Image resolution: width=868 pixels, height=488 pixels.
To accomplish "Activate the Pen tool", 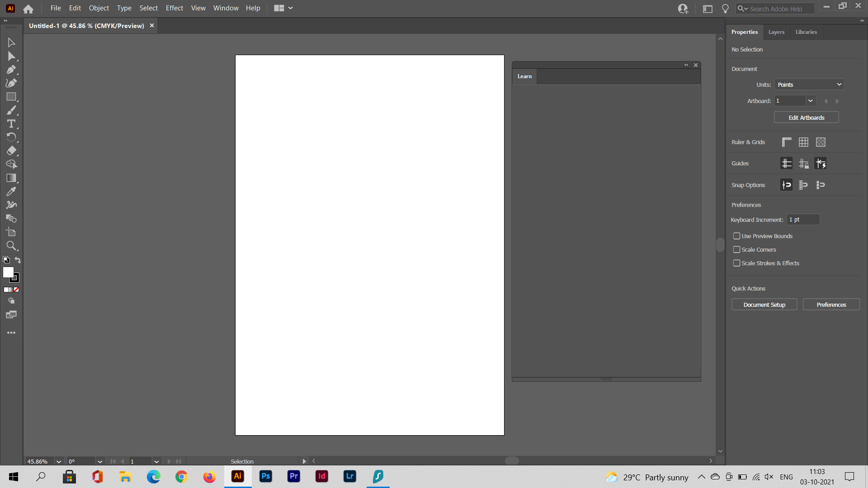I will [x=11, y=70].
